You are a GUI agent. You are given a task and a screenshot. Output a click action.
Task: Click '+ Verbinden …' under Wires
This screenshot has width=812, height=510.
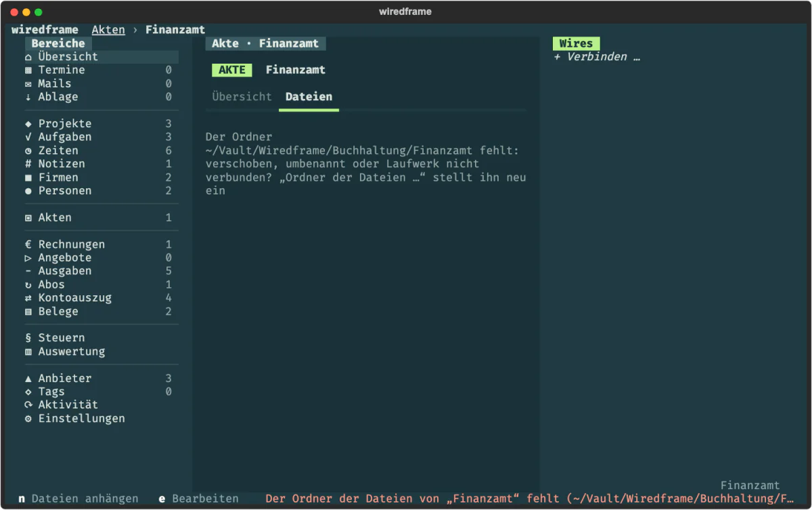click(x=597, y=57)
